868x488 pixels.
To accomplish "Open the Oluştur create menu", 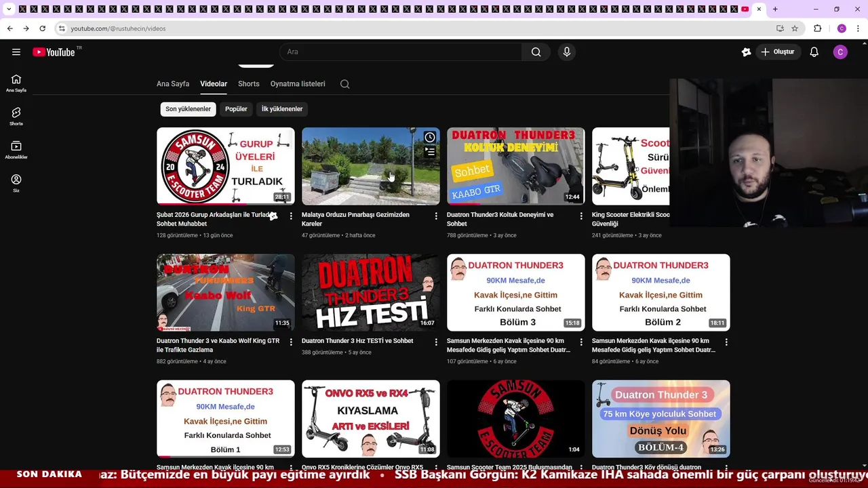I will coord(777,52).
